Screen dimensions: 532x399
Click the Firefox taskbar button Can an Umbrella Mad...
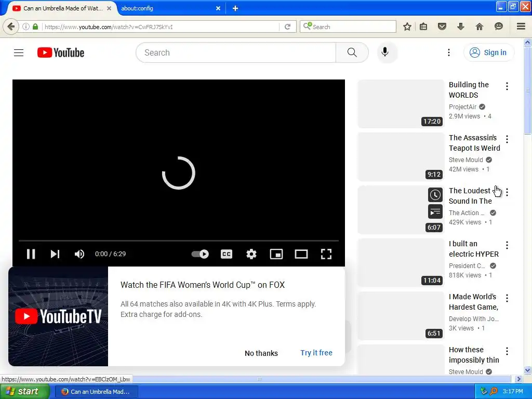96,392
